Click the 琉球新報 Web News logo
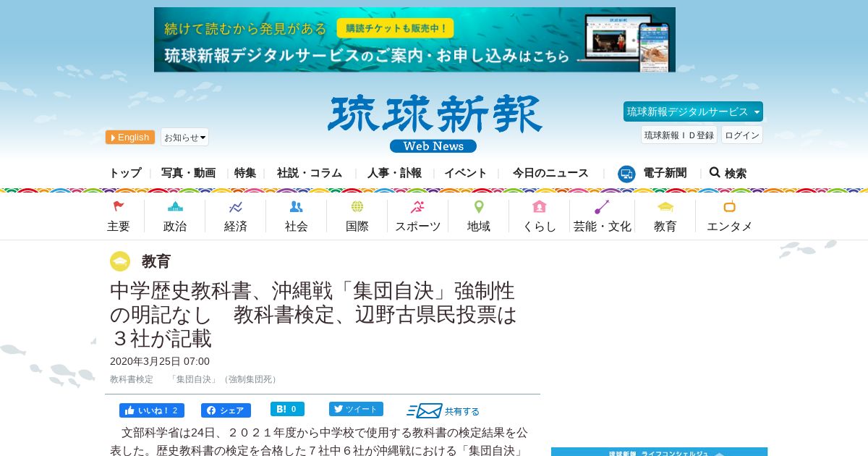Viewport: 868px width, 456px height. tap(435, 124)
